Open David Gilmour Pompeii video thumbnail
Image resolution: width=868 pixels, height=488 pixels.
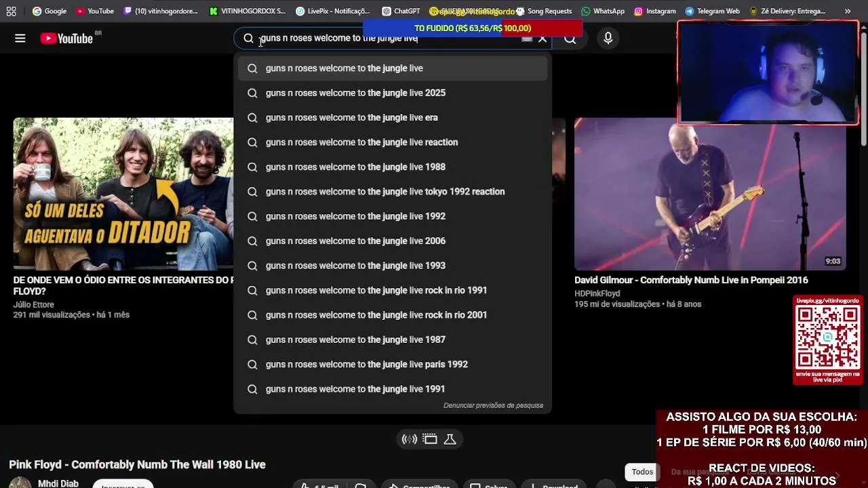click(x=710, y=194)
